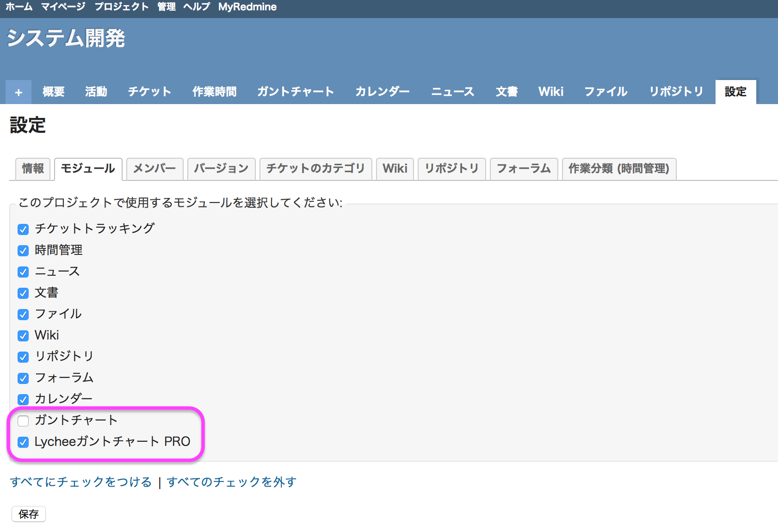The image size is (778, 532).
Task: Disable the リポジトリ module checkbox
Action: point(23,357)
